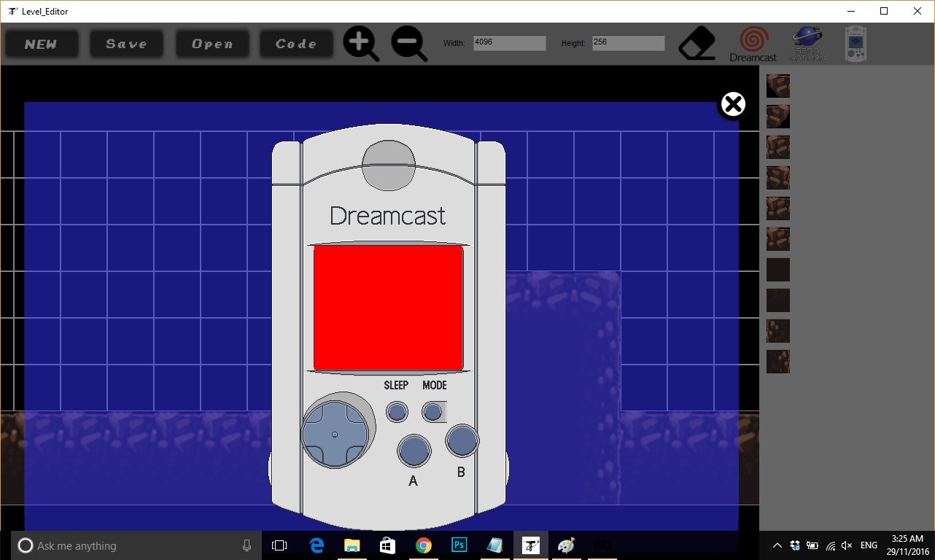Select the fifth rock tile in palette
Viewport: 935px width, 560px height.
coord(778,209)
